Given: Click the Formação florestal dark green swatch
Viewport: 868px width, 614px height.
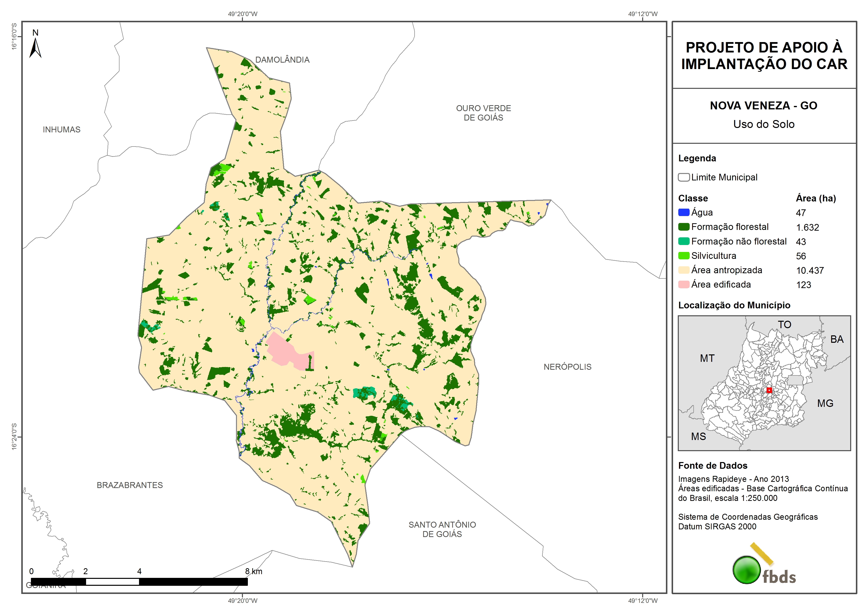Looking at the screenshot, I should (683, 227).
